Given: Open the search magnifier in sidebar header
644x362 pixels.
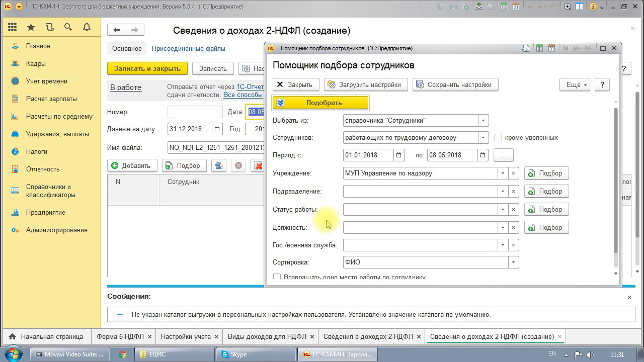Looking at the screenshot, I should [68, 27].
